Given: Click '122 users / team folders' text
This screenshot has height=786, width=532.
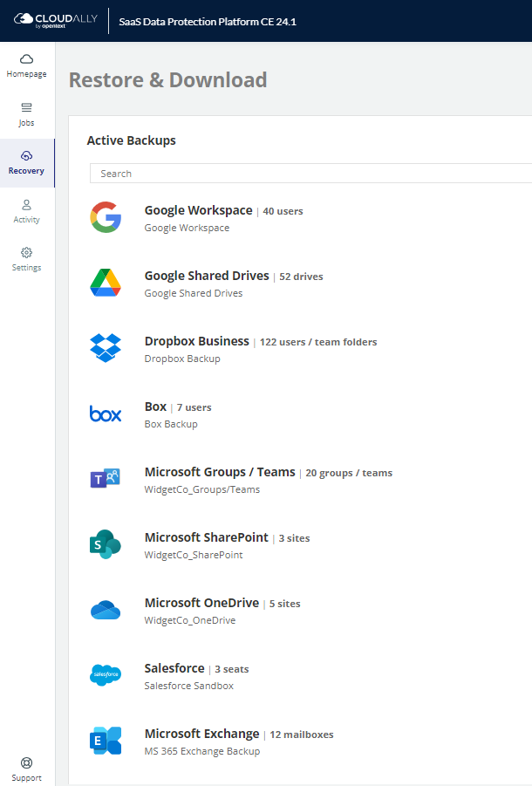Looking at the screenshot, I should point(318,342).
